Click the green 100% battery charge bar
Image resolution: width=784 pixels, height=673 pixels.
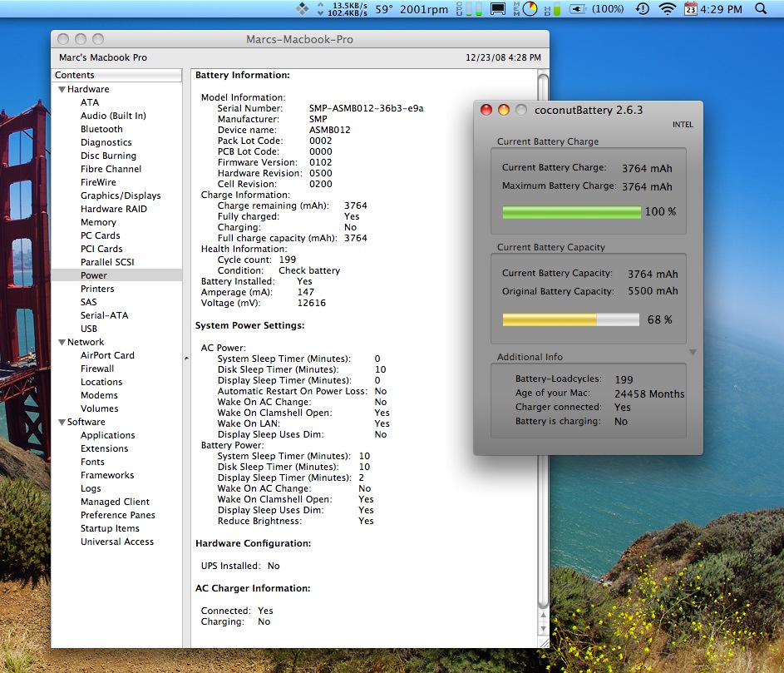571,212
